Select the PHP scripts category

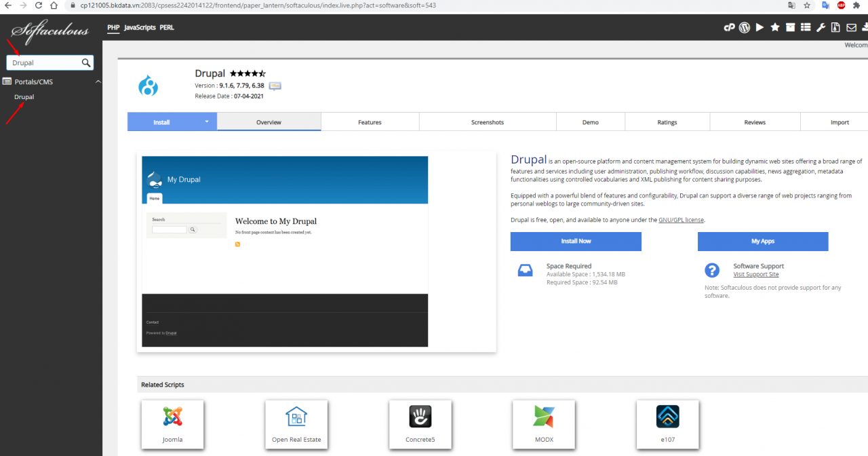tap(113, 28)
